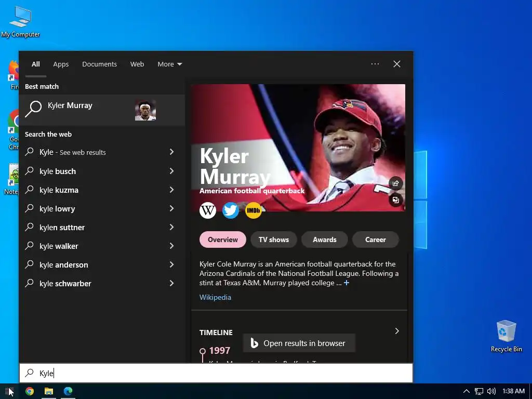Screen dimensions: 532x399
Task: Open the More filter dropdown
Action: [170, 64]
